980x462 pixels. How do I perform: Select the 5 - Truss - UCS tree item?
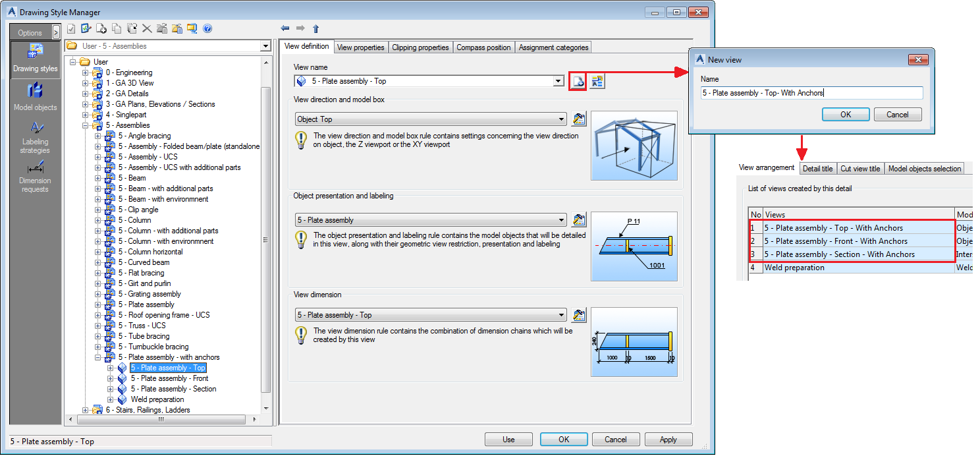pyautogui.click(x=142, y=326)
